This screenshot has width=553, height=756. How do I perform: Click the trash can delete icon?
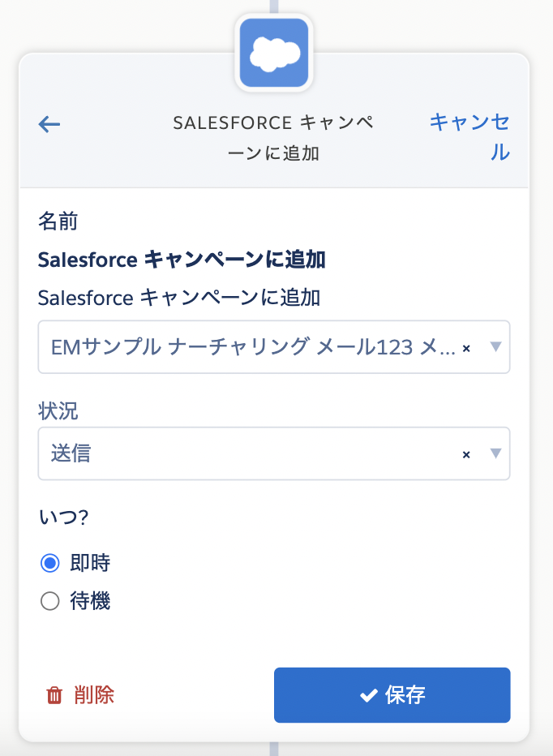(x=54, y=695)
